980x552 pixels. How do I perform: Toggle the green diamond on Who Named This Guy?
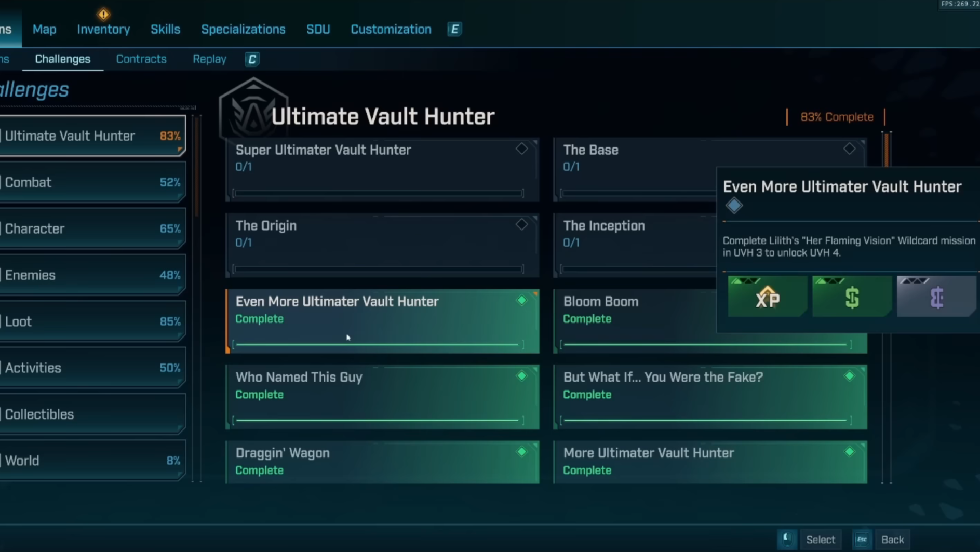click(521, 376)
